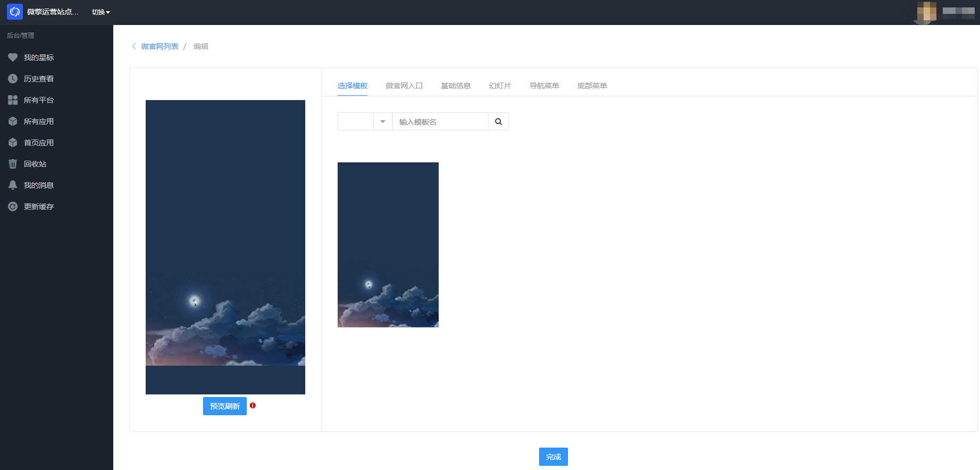Click the 预览刷新 button
Screen dimensions: 980x470
[x=225, y=406]
